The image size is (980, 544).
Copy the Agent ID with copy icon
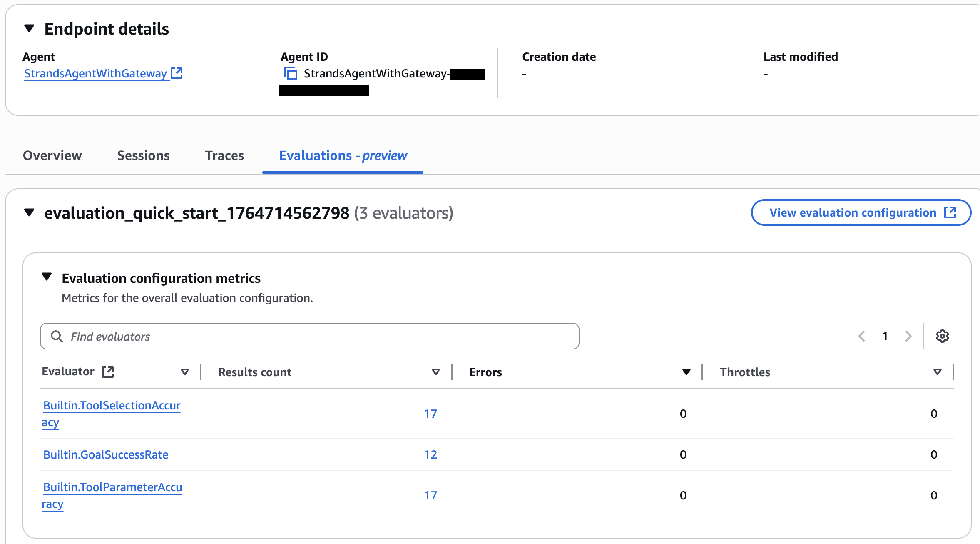tap(290, 74)
